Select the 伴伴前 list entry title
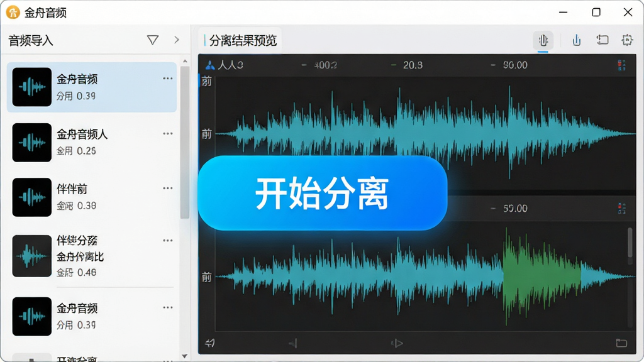Screen dimensions: 644x362 click(x=72, y=189)
